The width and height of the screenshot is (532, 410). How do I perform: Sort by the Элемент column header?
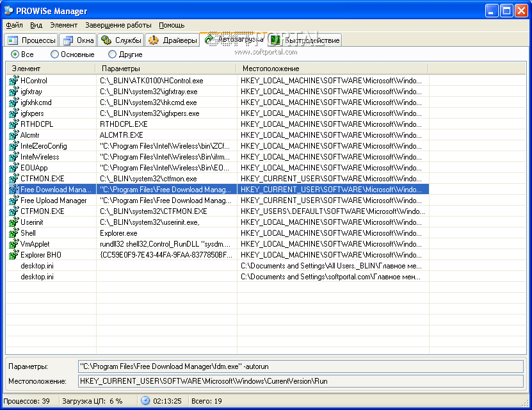tap(51, 69)
